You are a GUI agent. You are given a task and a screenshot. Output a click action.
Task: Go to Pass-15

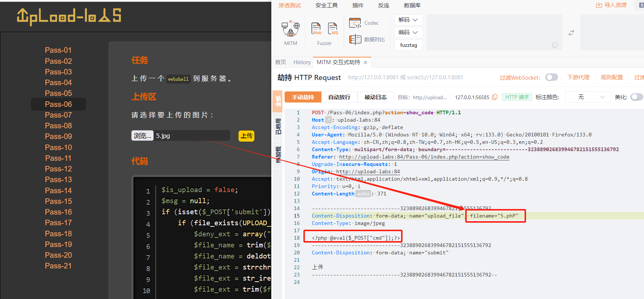click(x=58, y=201)
